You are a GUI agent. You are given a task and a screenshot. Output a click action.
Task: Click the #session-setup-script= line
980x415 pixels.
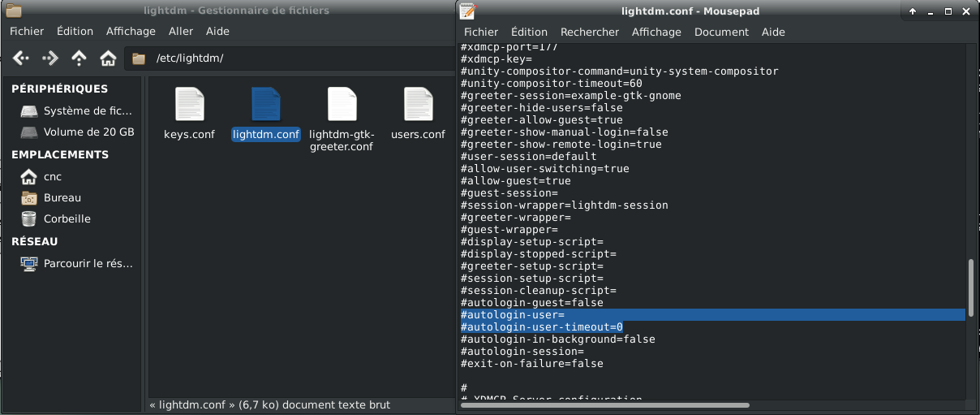(x=531, y=278)
